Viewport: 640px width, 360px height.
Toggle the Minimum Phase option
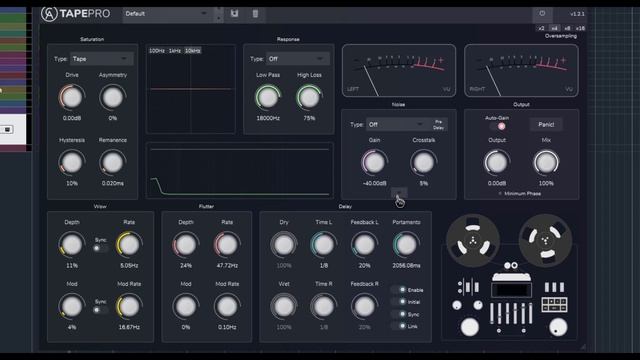pos(520,193)
